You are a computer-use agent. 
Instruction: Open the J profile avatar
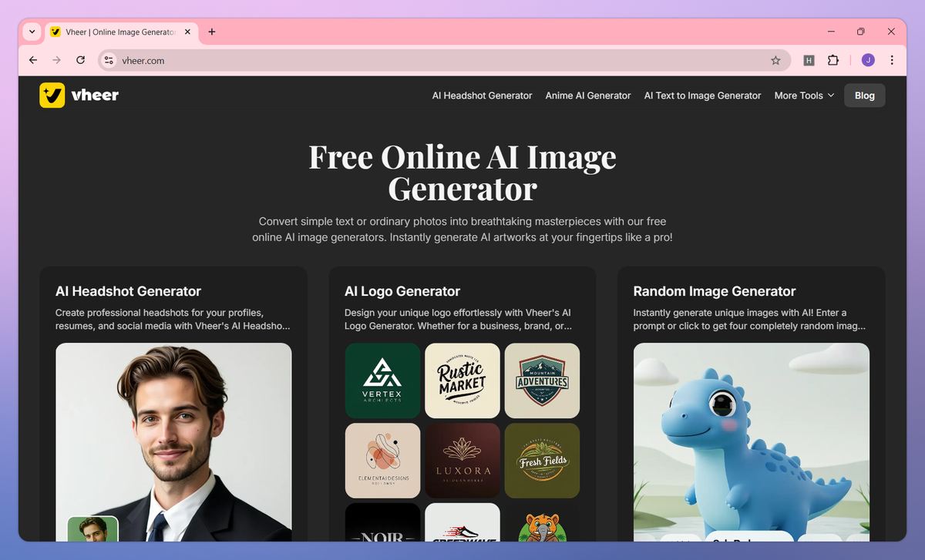pos(868,60)
